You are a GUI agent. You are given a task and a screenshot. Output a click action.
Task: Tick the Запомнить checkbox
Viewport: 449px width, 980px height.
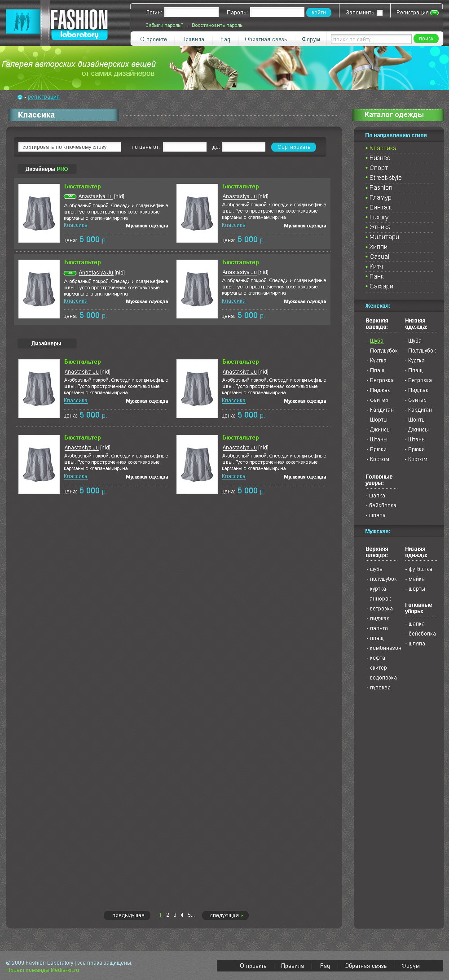379,13
